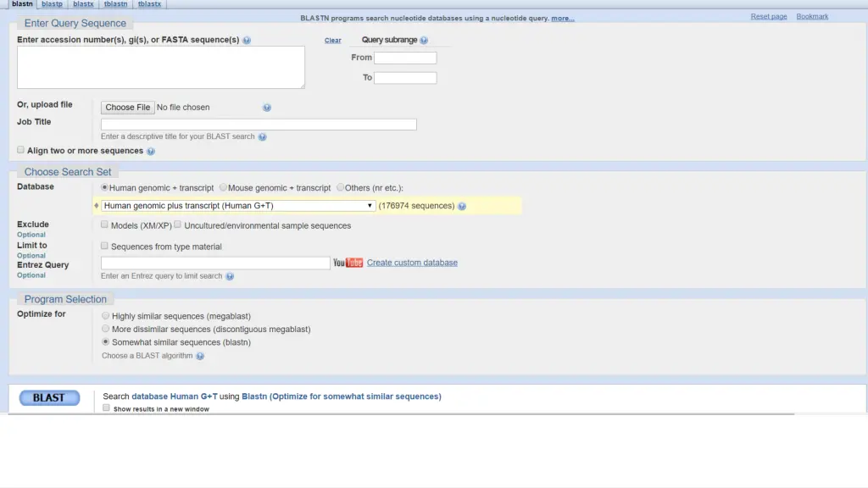The width and height of the screenshot is (868, 488).
Task: Switch to the blastn tab
Action: tap(22, 4)
